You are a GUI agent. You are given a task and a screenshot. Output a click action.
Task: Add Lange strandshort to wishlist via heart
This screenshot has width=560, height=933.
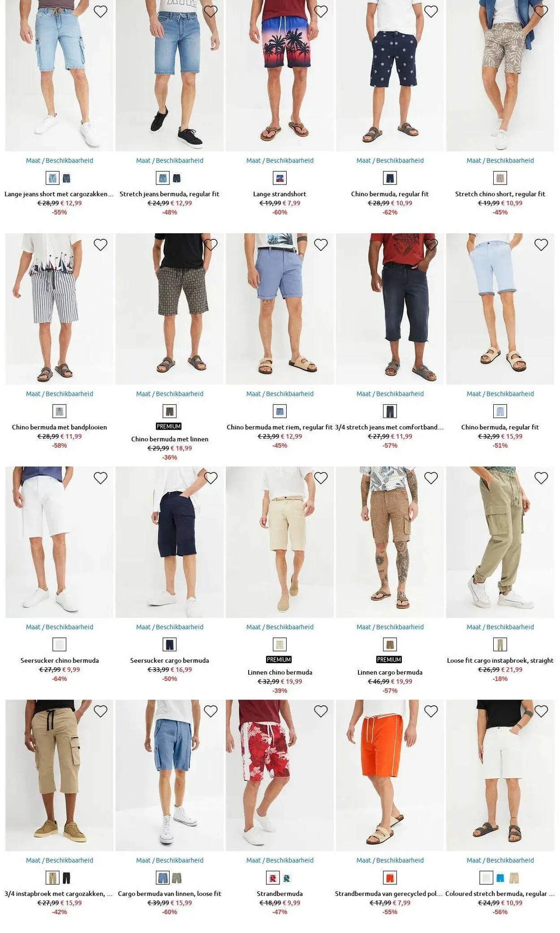(x=321, y=11)
